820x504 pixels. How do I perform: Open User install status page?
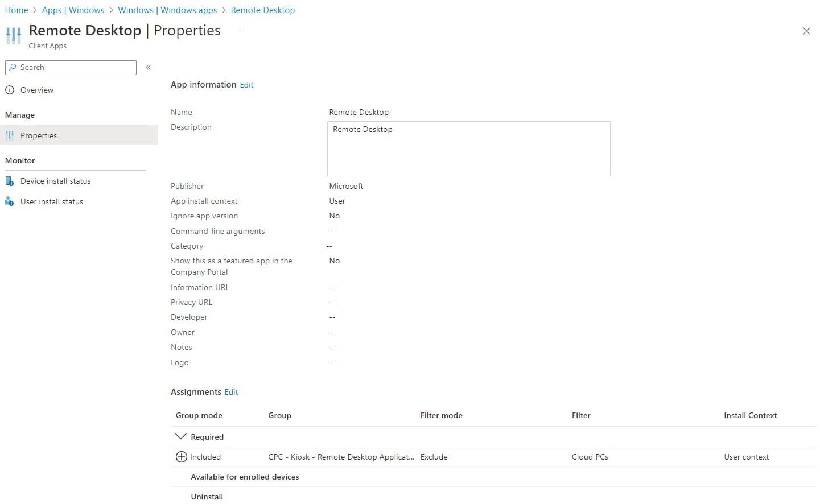click(x=52, y=201)
